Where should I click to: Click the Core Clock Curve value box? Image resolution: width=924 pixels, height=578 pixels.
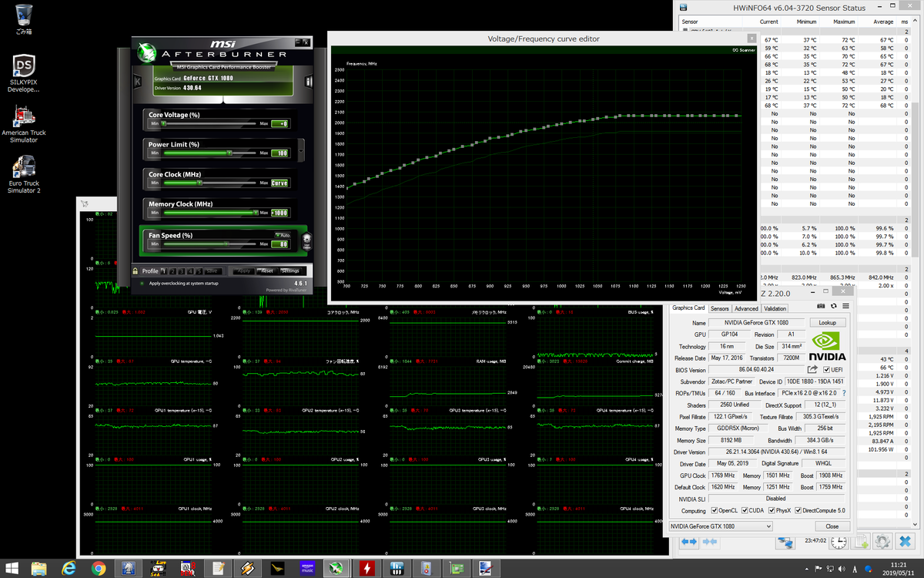point(280,183)
